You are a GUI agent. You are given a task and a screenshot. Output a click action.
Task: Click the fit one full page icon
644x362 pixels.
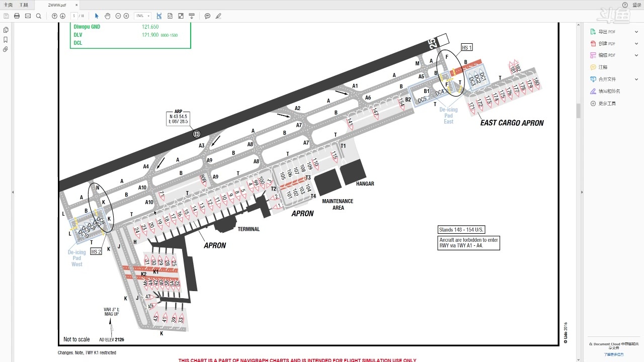(170, 16)
